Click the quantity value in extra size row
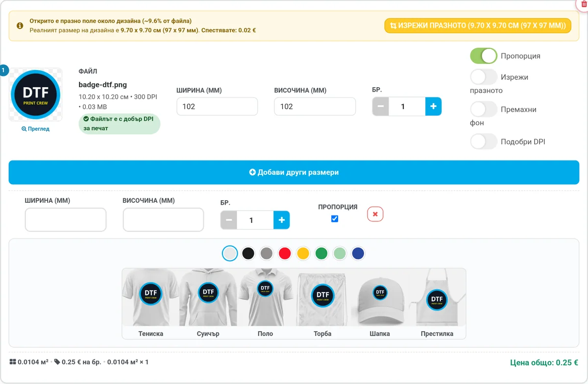The width and height of the screenshot is (588, 384). tap(255, 220)
